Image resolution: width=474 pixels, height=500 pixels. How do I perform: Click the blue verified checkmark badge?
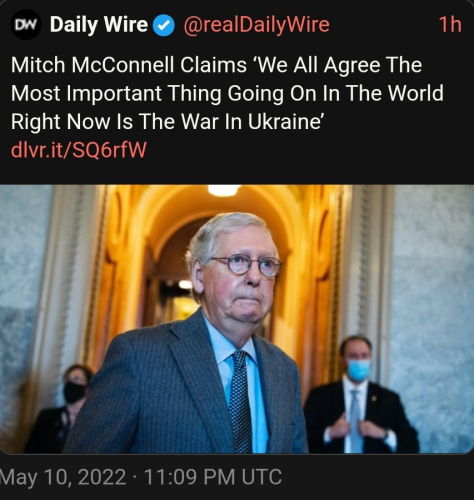(164, 25)
